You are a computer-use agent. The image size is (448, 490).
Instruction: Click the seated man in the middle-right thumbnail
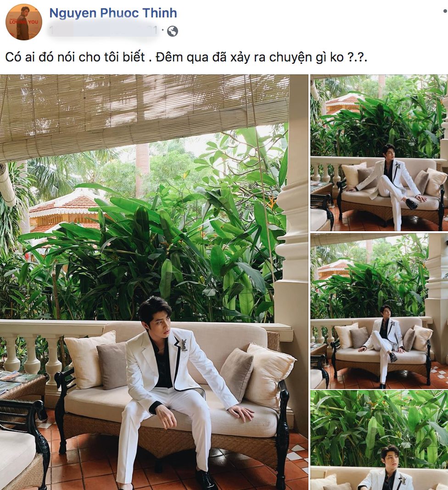tap(384, 341)
